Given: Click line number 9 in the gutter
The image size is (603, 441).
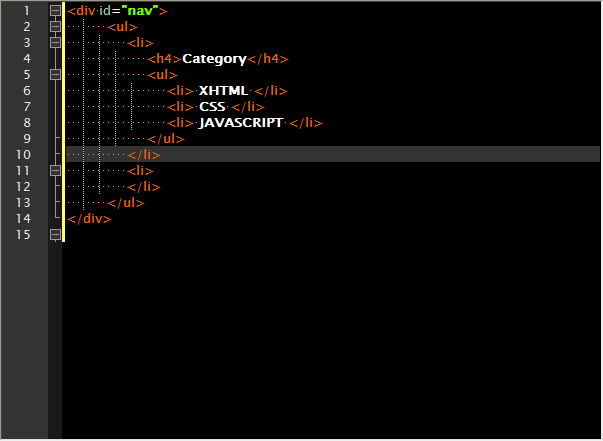Looking at the screenshot, I should click(27, 138).
